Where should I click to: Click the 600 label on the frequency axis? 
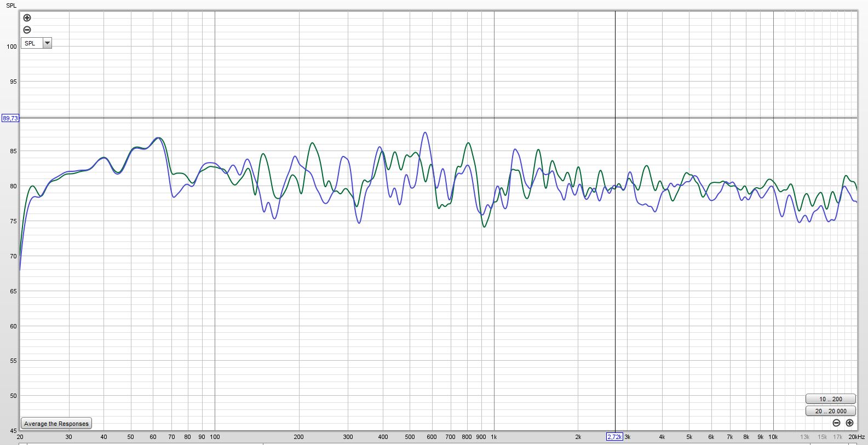point(432,437)
